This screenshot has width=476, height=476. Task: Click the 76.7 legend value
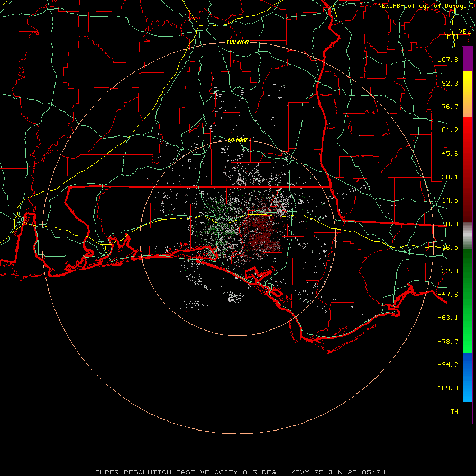450,106
